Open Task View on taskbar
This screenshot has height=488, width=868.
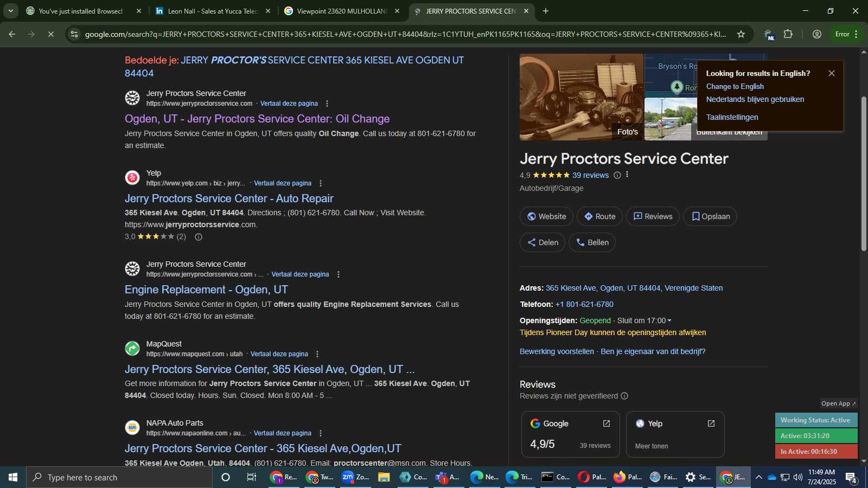click(252, 477)
